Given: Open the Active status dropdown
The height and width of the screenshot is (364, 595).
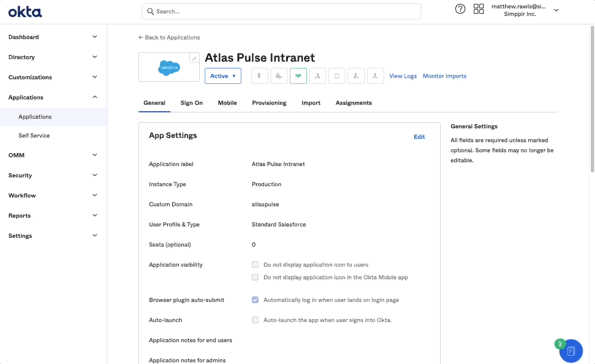Looking at the screenshot, I should pyautogui.click(x=223, y=76).
